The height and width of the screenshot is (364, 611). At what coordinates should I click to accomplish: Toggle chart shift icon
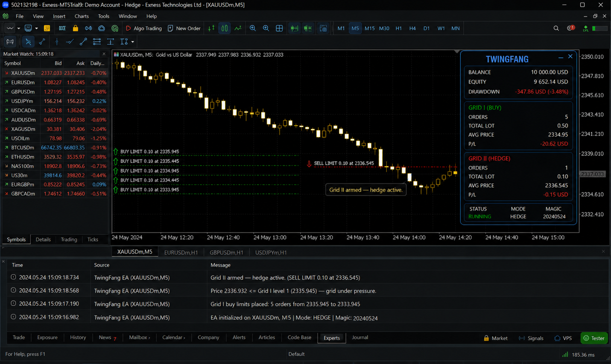tap(308, 28)
